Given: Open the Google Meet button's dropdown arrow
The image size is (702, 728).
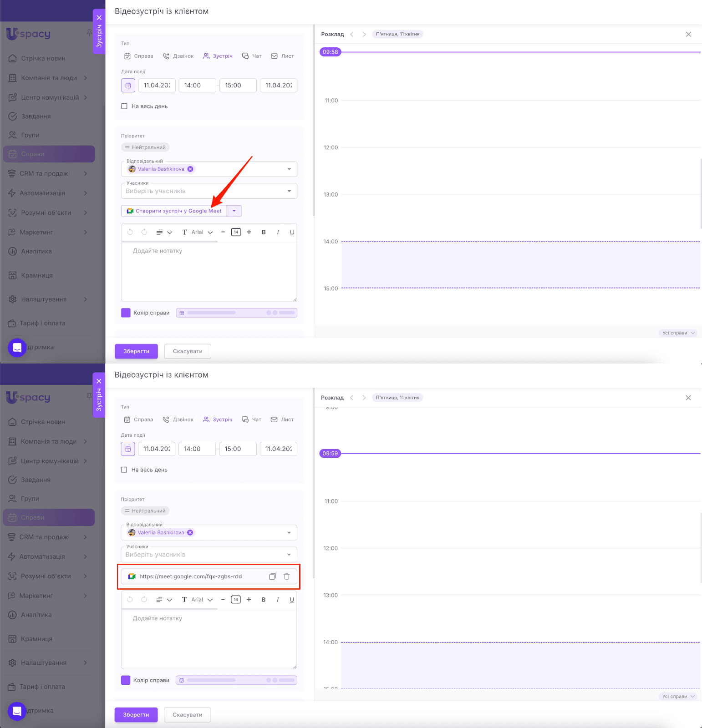Looking at the screenshot, I should coord(234,211).
